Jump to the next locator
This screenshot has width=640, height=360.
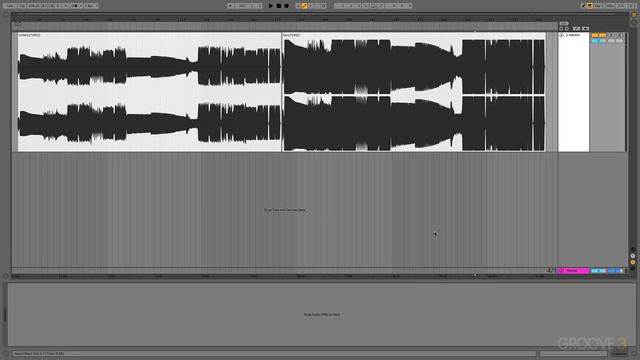point(567,29)
